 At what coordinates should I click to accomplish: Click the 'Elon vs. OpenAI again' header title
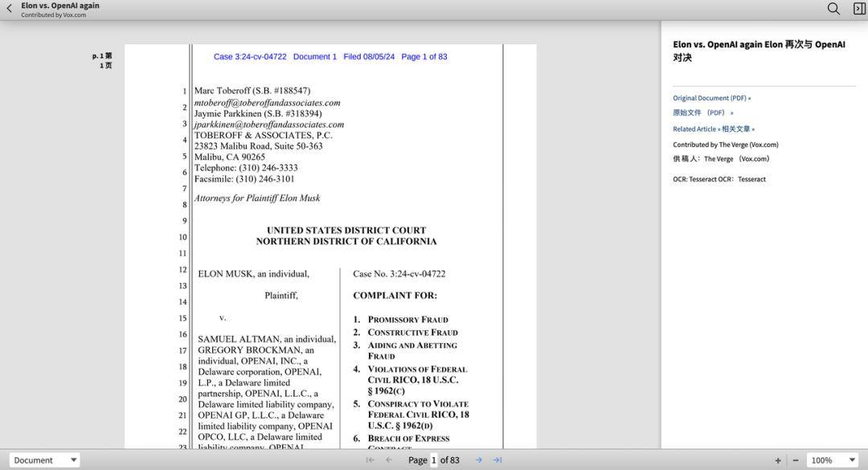[60, 6]
